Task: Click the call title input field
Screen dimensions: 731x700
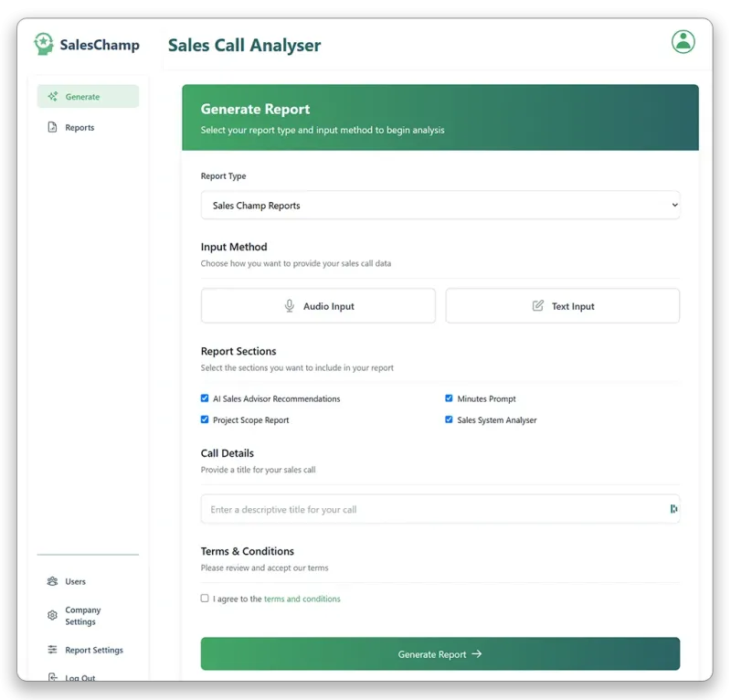Action: click(x=440, y=509)
